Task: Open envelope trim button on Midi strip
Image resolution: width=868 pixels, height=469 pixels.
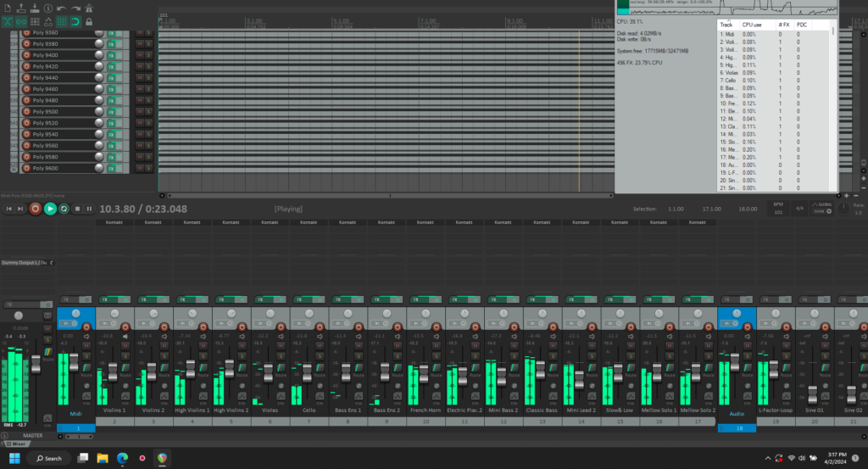Action: 86,396
